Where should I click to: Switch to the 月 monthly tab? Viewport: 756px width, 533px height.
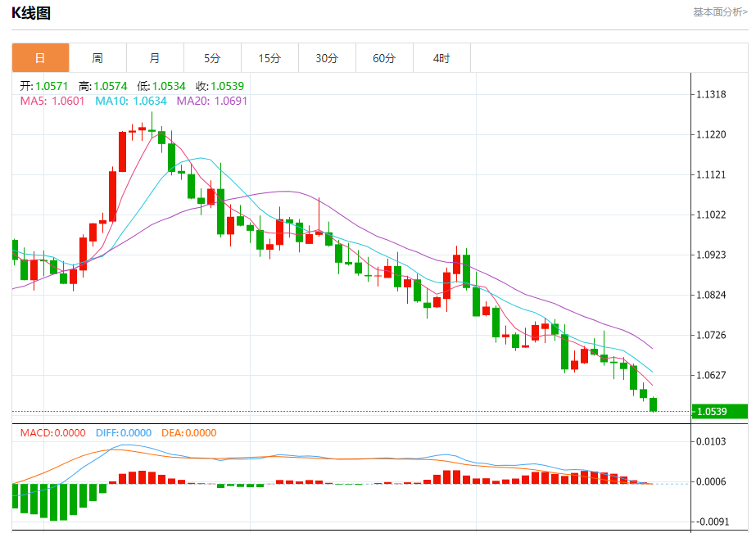(155, 58)
